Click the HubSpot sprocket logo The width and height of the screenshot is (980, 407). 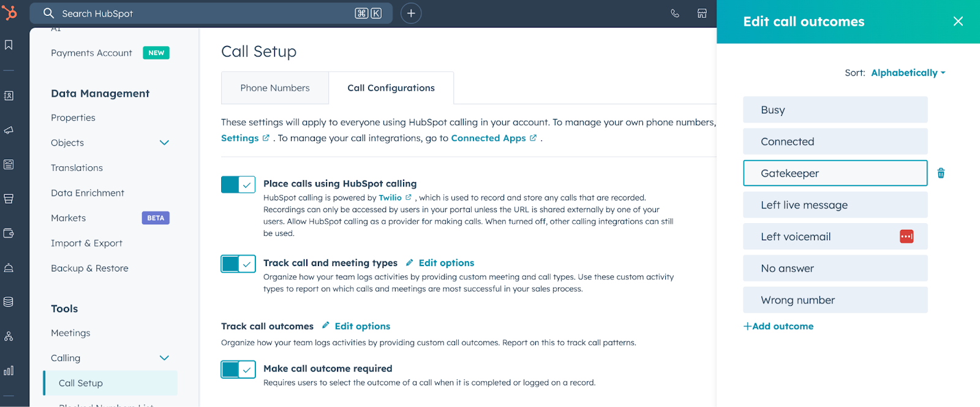(9, 12)
